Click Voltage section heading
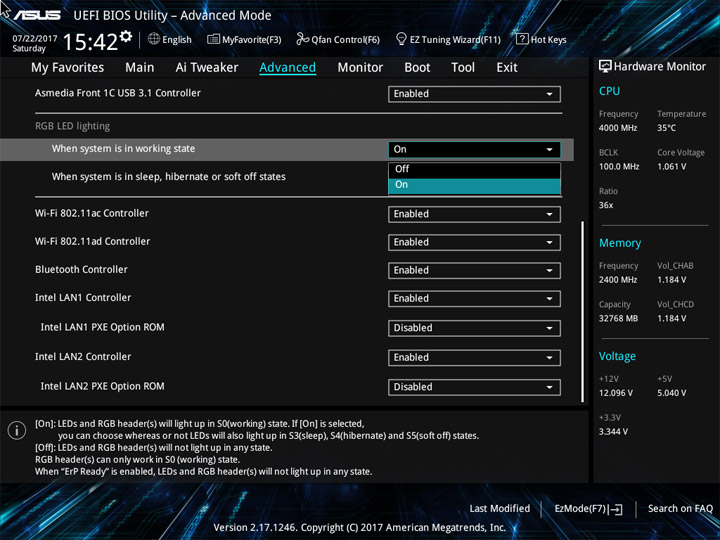 [617, 356]
